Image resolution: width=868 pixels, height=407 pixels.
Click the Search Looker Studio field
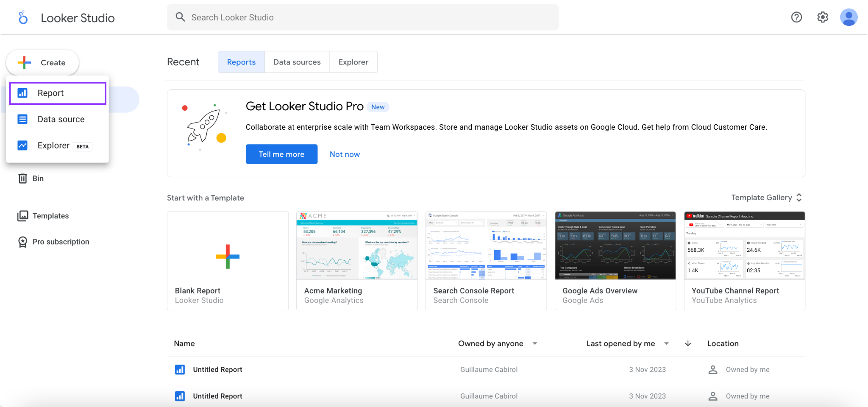(362, 17)
